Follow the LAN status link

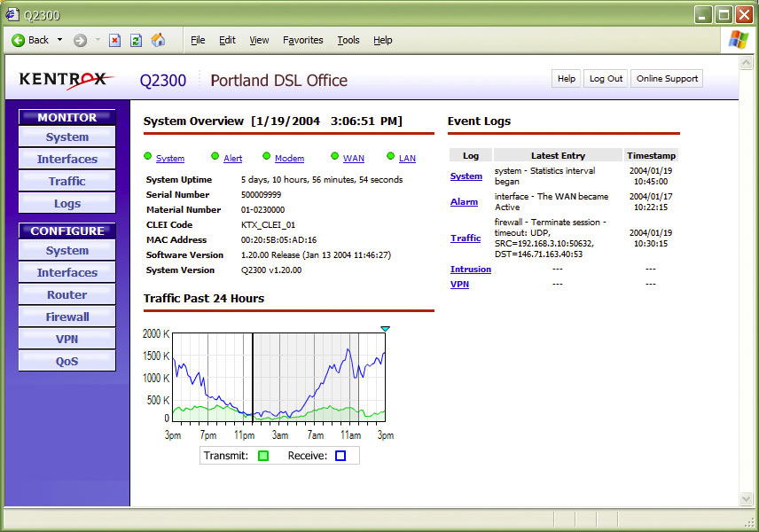point(407,159)
